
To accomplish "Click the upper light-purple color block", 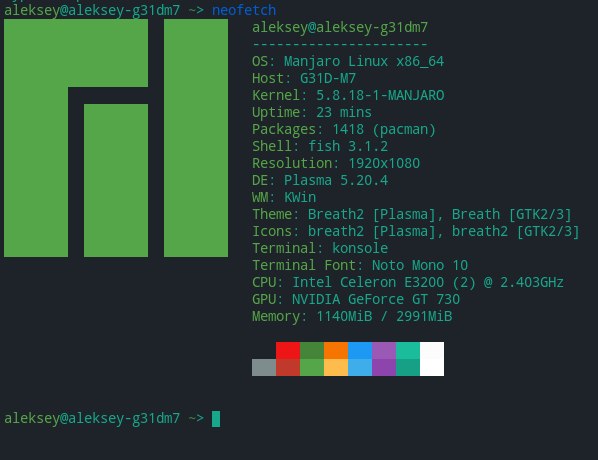I will point(384,350).
